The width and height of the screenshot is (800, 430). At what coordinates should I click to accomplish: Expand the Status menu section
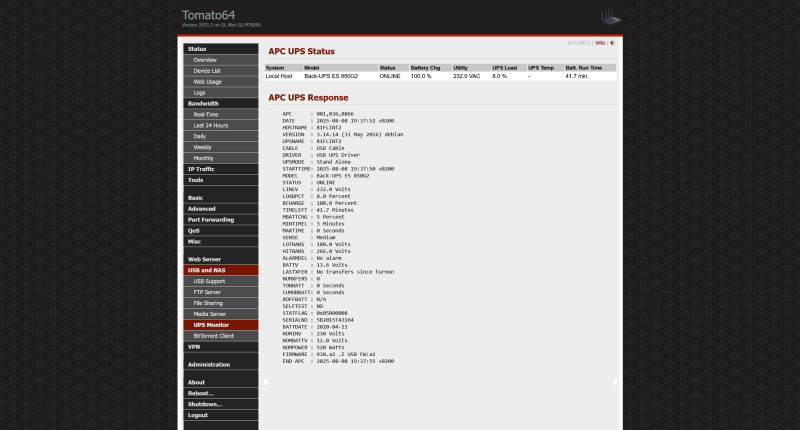(220, 49)
